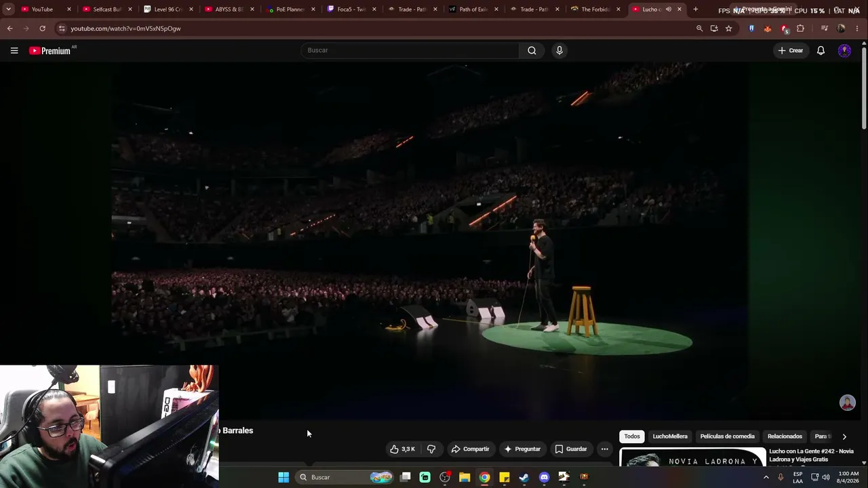Screen dimensions: 868x488
Task: Expand chips row with the right arrow
Action: tap(844, 436)
